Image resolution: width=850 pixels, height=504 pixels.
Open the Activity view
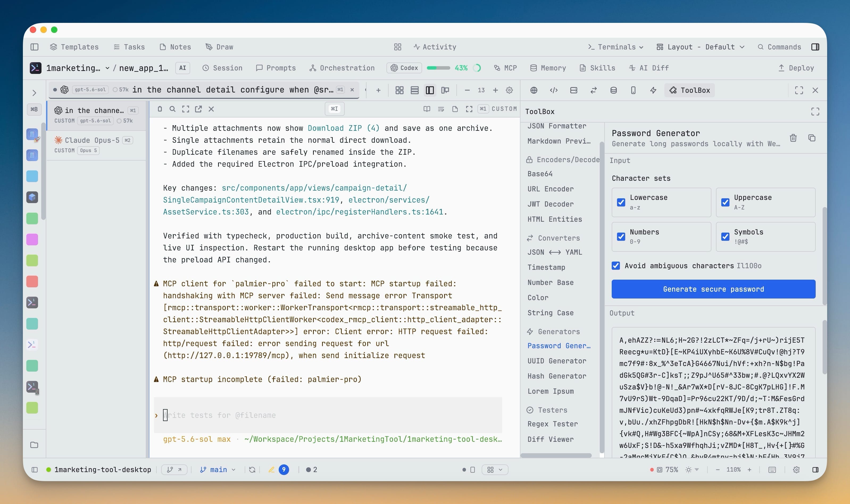coord(435,47)
